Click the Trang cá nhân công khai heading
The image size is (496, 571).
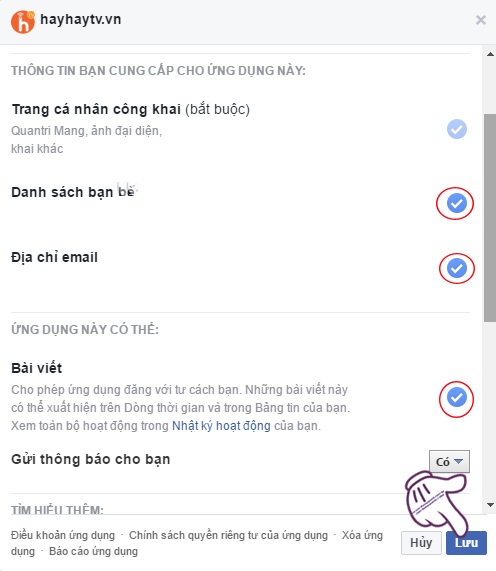point(96,109)
